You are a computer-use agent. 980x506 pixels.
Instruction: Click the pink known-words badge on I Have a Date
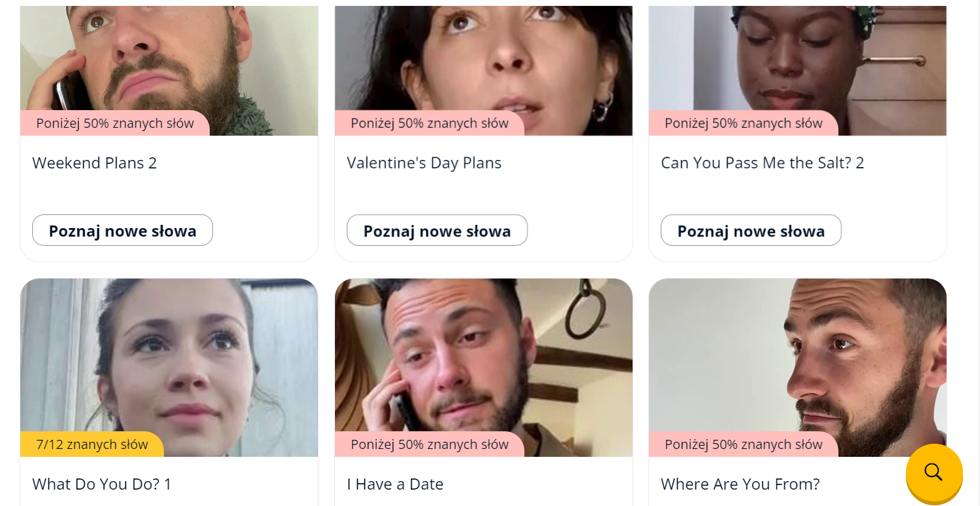coord(429,444)
